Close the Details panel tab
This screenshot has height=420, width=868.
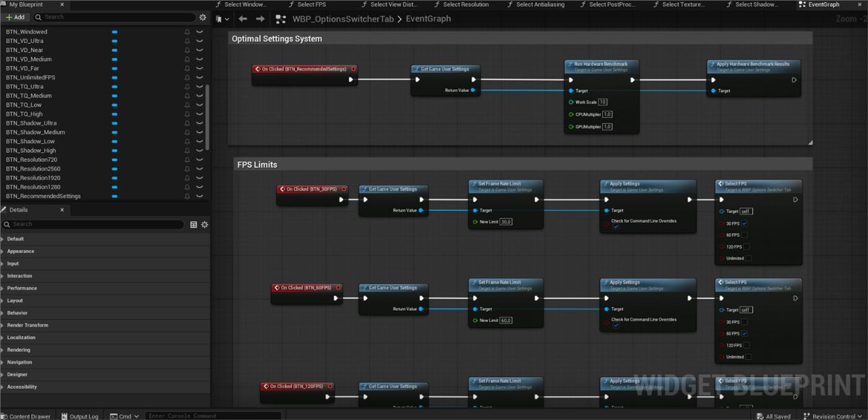pos(62,210)
